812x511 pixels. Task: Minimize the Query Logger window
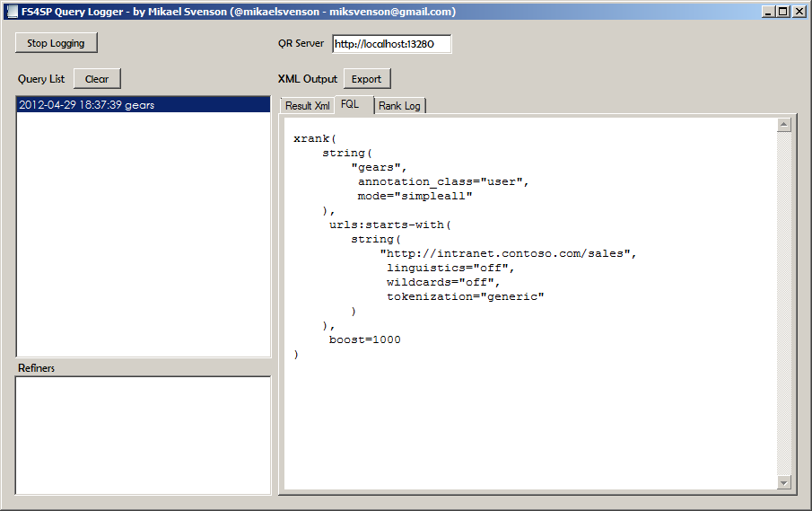tap(769, 12)
